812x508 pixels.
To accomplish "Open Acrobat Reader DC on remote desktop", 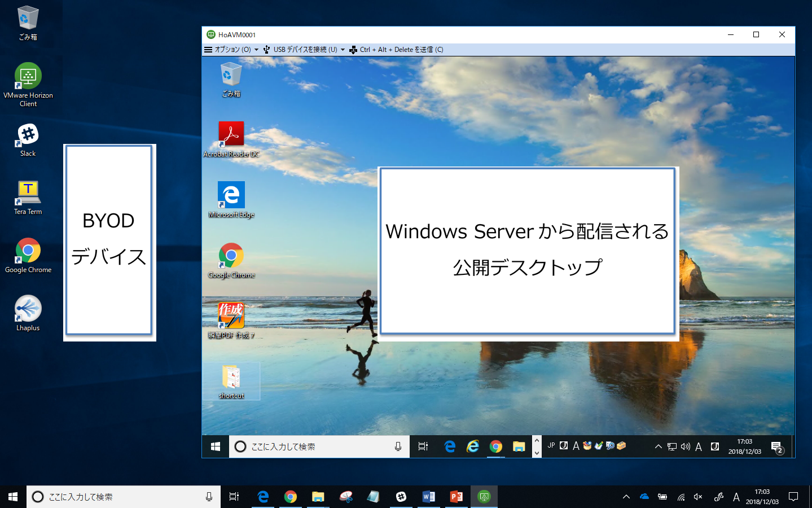I will point(231,135).
